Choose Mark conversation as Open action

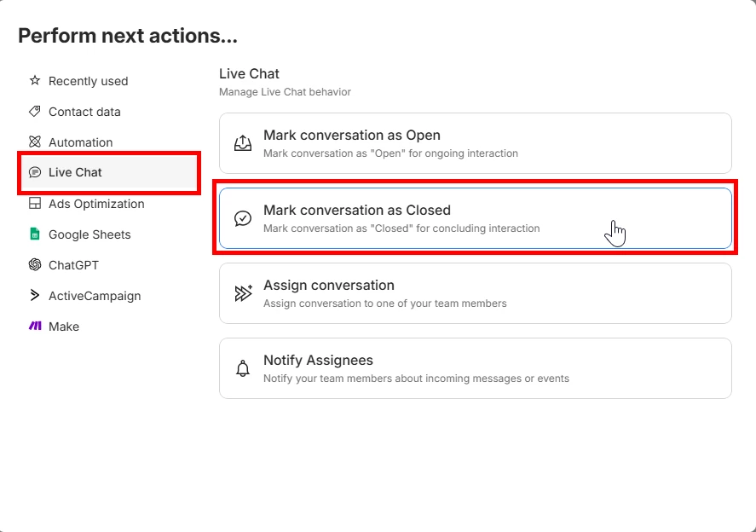tap(475, 143)
